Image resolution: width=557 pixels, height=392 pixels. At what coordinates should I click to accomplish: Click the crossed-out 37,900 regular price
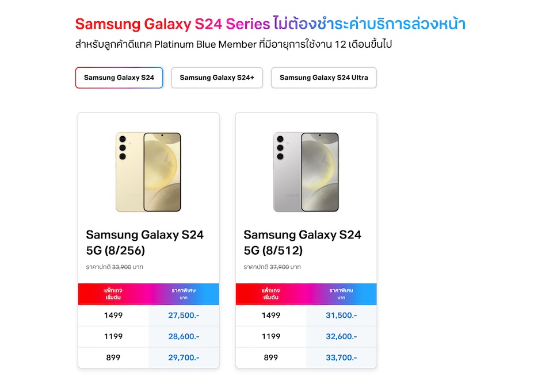click(278, 267)
